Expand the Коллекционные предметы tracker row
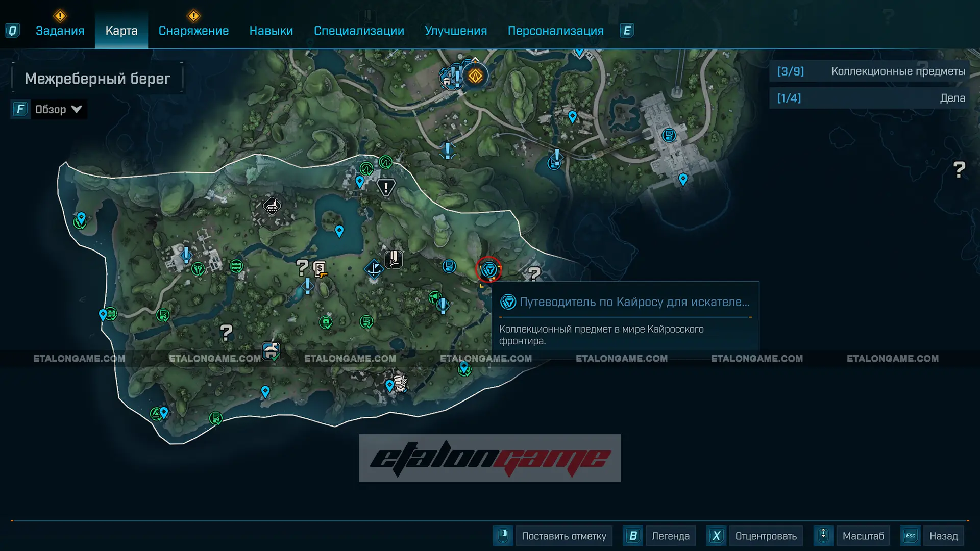Viewport: 980px width, 551px height. coord(869,71)
